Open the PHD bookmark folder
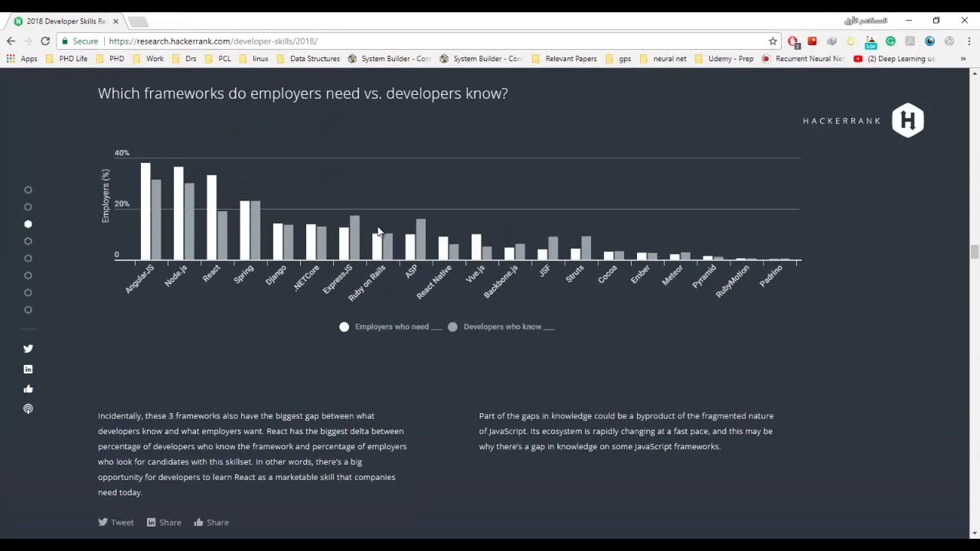The image size is (980, 551). 110,58
